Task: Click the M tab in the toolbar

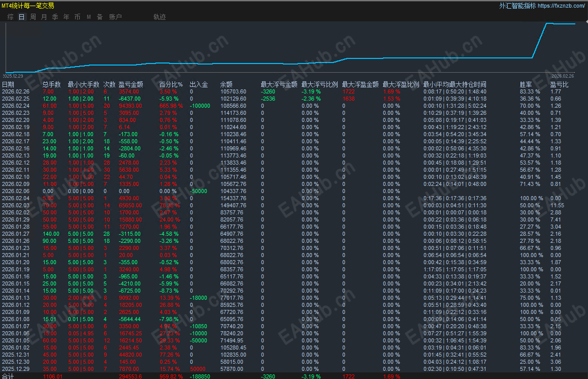Action: [89, 17]
